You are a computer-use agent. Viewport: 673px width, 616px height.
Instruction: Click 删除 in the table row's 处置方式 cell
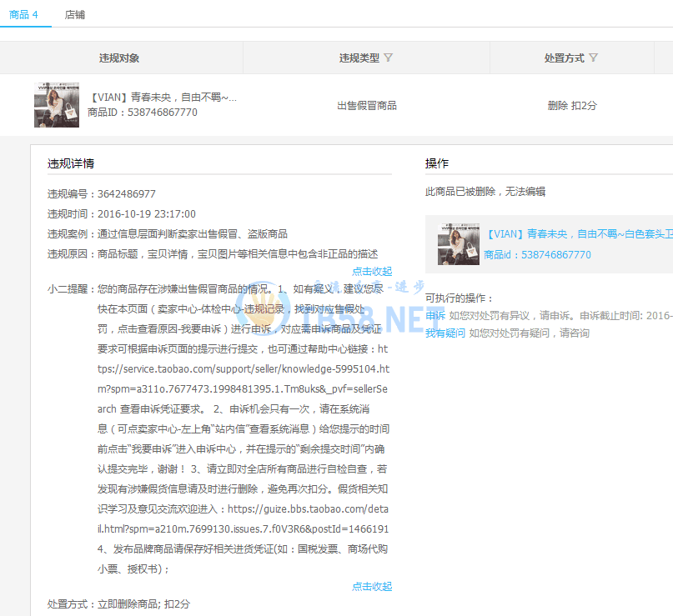point(557,106)
